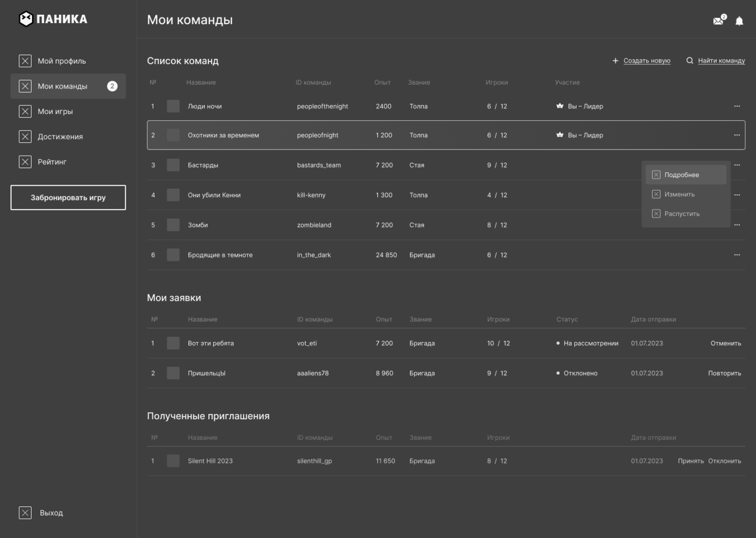Viewport: 756px width, 538px height.
Task: Click the Найти команду link
Action: [x=721, y=61]
